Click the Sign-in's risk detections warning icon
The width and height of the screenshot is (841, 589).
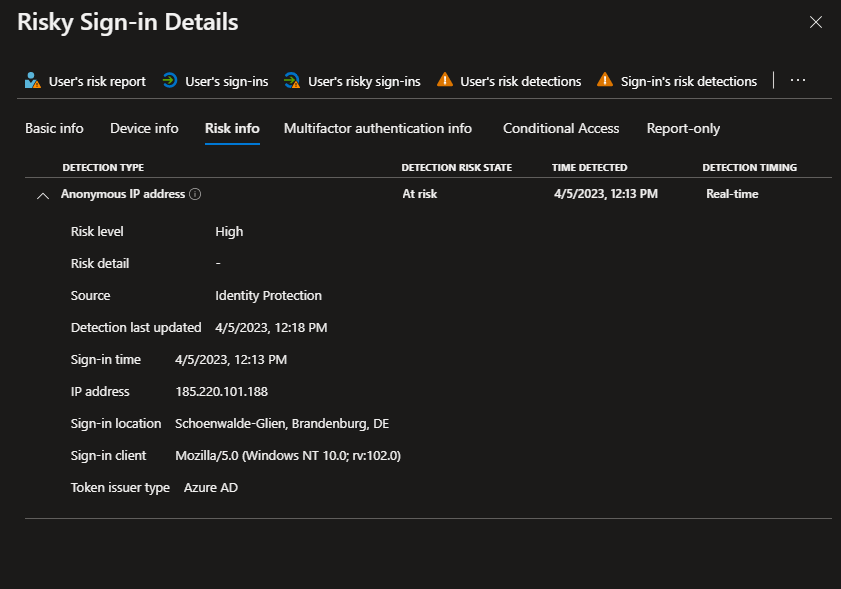click(x=605, y=81)
